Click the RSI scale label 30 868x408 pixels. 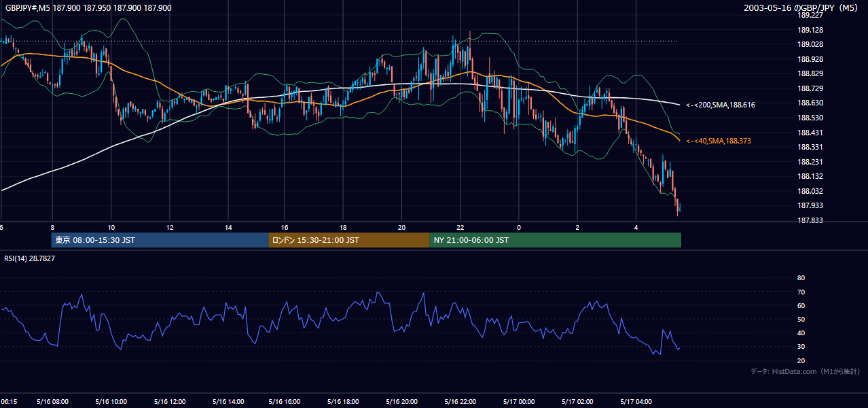point(801,347)
